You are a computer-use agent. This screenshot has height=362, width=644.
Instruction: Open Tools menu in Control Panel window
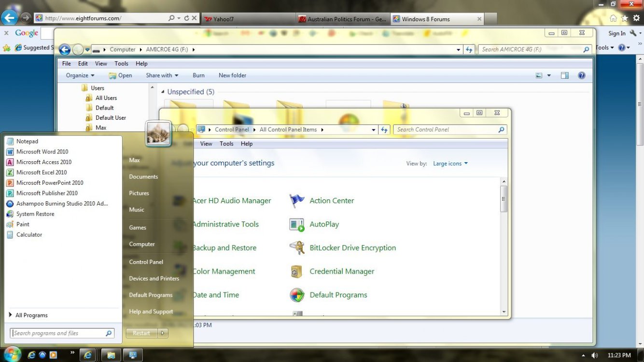(226, 144)
